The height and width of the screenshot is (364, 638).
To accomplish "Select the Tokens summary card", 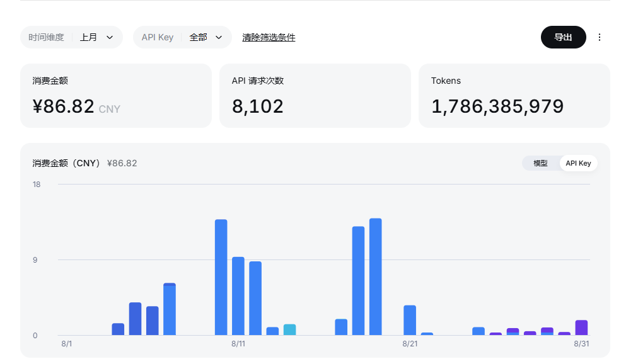I will tap(514, 96).
